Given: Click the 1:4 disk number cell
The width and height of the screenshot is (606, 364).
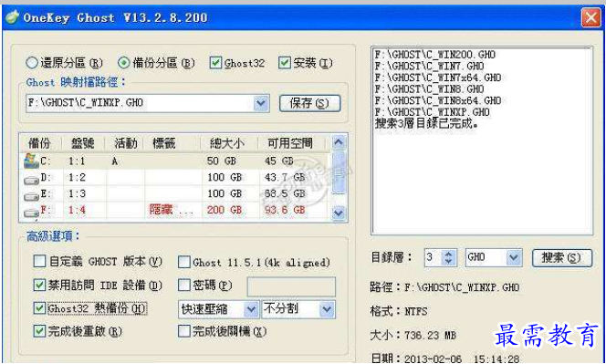Looking at the screenshot, I should coord(77,210).
